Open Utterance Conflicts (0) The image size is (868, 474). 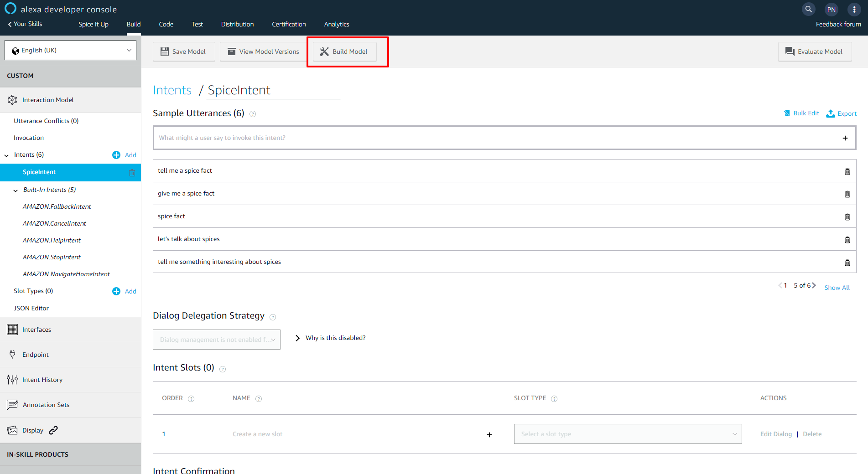tap(46, 121)
